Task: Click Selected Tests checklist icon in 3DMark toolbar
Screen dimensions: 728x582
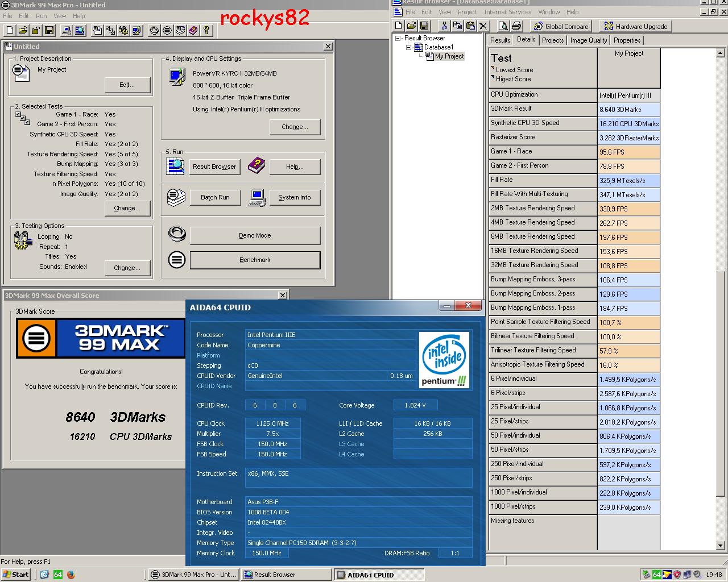Action: (110, 30)
